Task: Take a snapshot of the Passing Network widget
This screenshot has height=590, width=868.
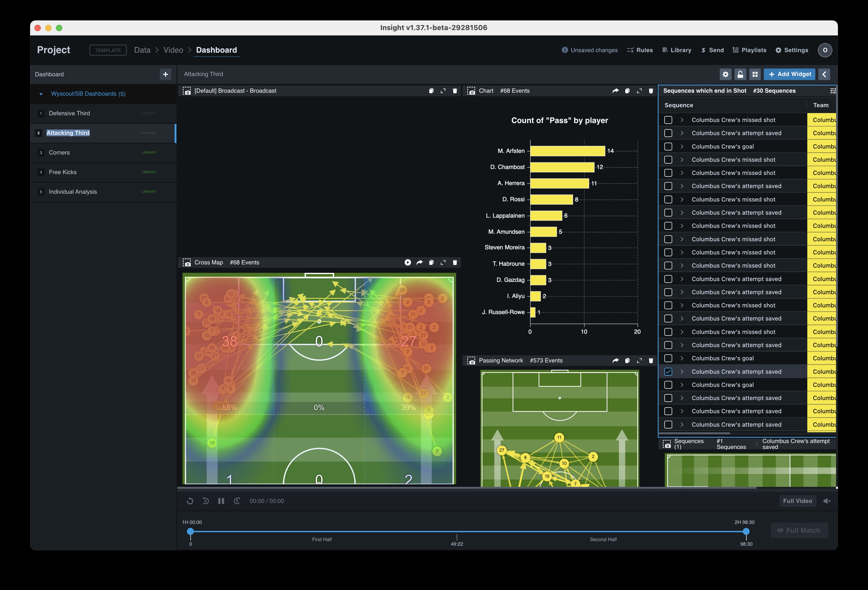Action: click(x=471, y=361)
